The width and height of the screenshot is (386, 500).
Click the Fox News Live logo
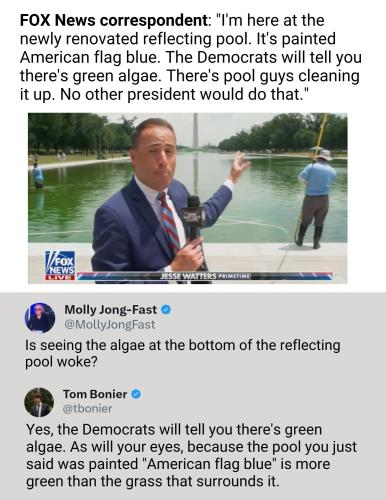[60, 266]
